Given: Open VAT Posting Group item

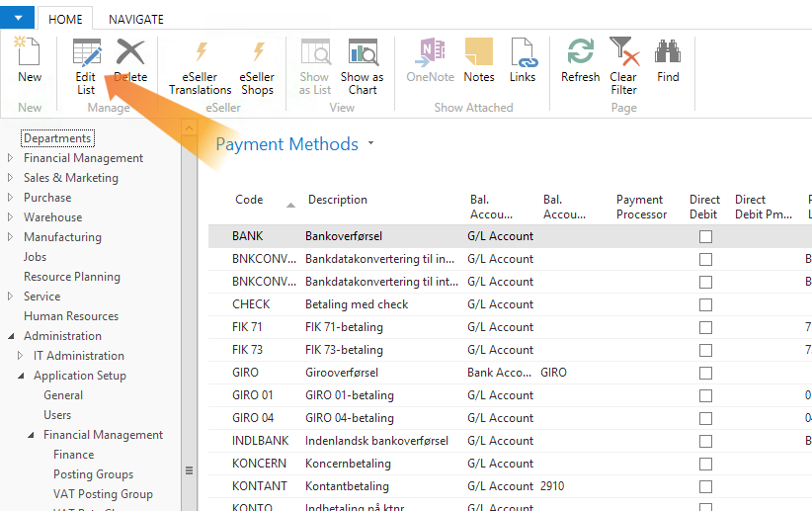Looking at the screenshot, I should point(103,494).
